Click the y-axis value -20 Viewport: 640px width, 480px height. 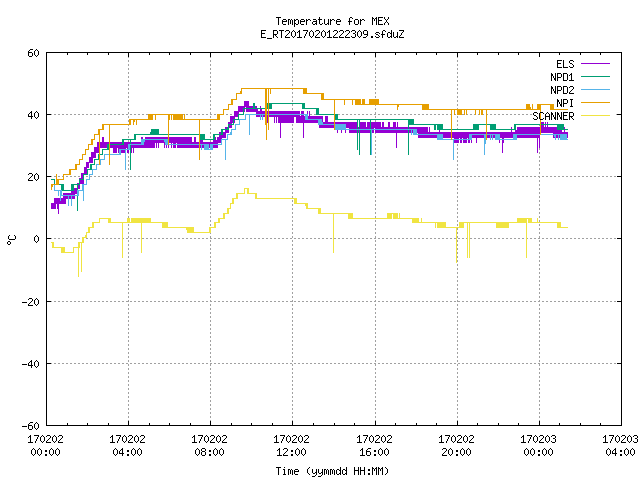31,302
